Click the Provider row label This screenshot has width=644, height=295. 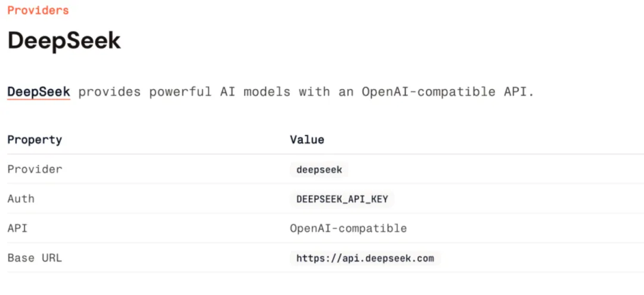click(x=35, y=169)
